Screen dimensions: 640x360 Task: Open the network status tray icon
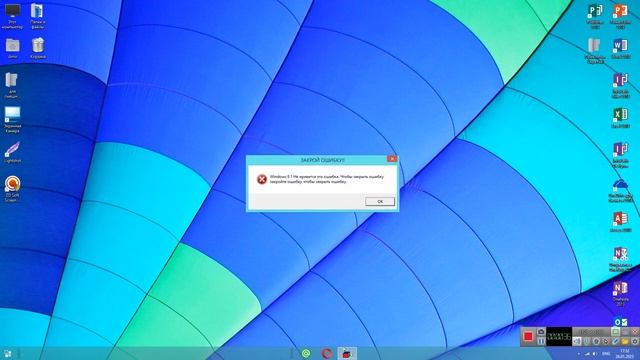coord(587,354)
